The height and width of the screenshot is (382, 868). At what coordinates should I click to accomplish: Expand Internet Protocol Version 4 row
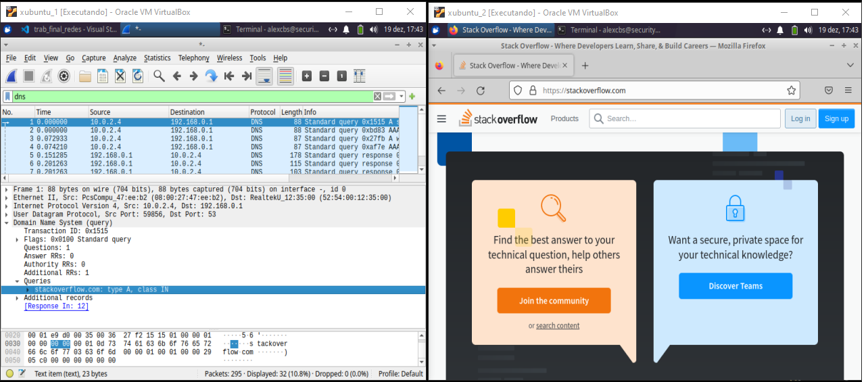pyautogui.click(x=7, y=206)
